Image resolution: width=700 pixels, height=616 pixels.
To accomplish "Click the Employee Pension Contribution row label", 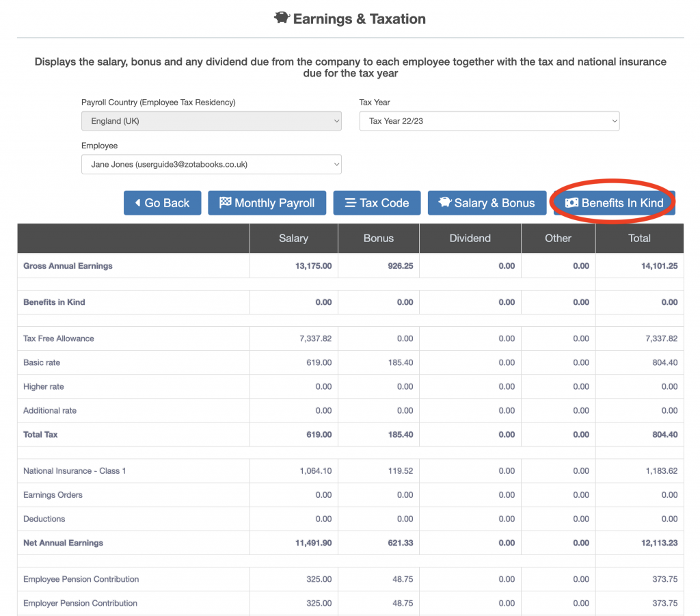I will tap(81, 579).
